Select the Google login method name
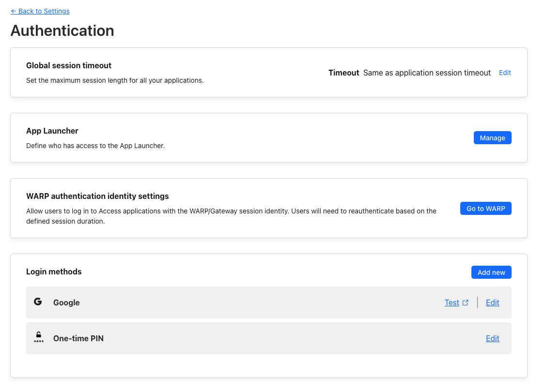Image resolution: width=546 pixels, height=392 pixels. click(x=66, y=302)
